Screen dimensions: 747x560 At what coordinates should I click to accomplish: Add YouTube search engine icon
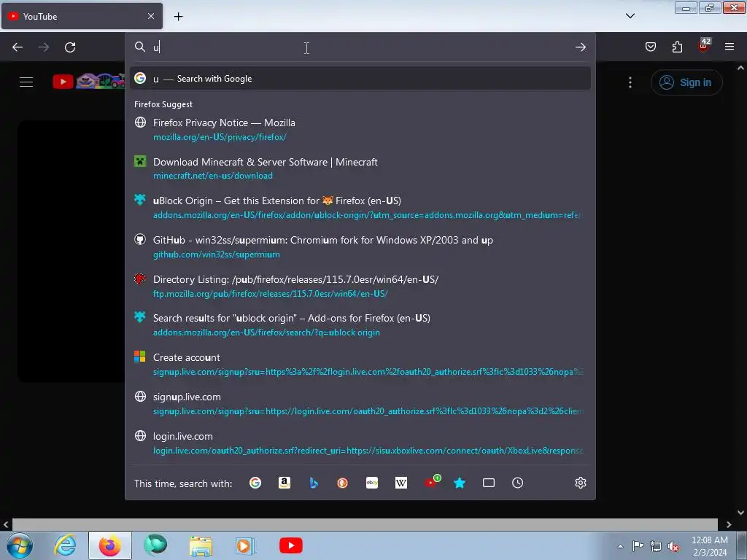[432, 481]
